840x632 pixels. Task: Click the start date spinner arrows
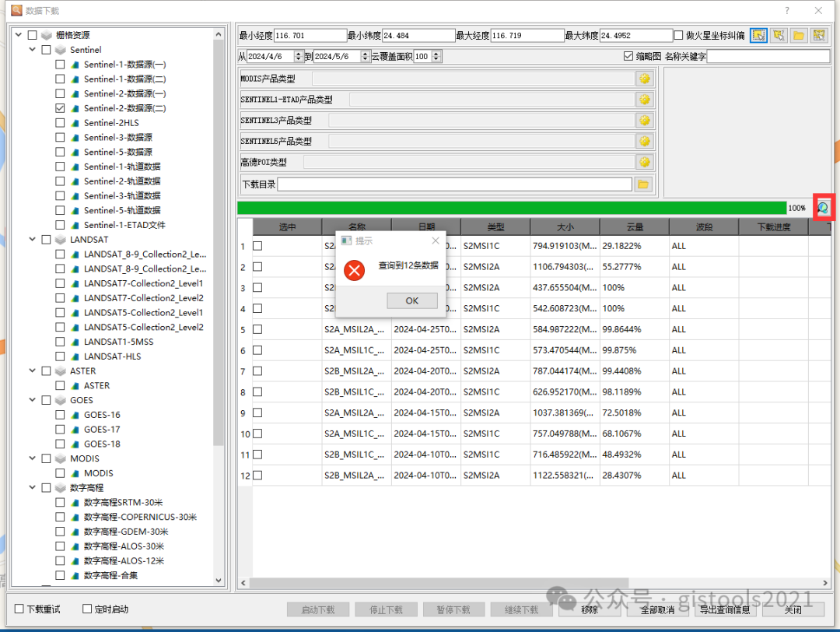point(299,56)
